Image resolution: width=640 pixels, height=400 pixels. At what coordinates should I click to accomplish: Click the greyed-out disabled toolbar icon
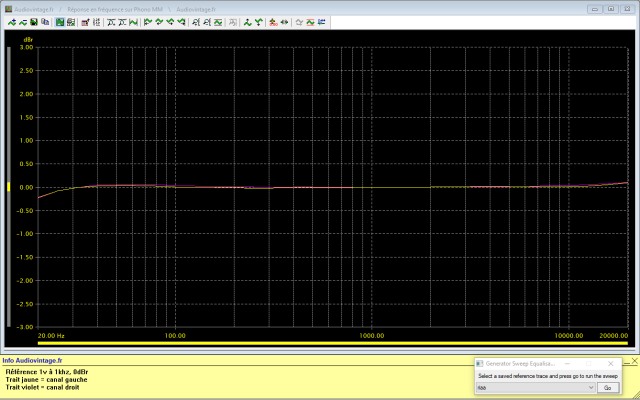point(233,22)
